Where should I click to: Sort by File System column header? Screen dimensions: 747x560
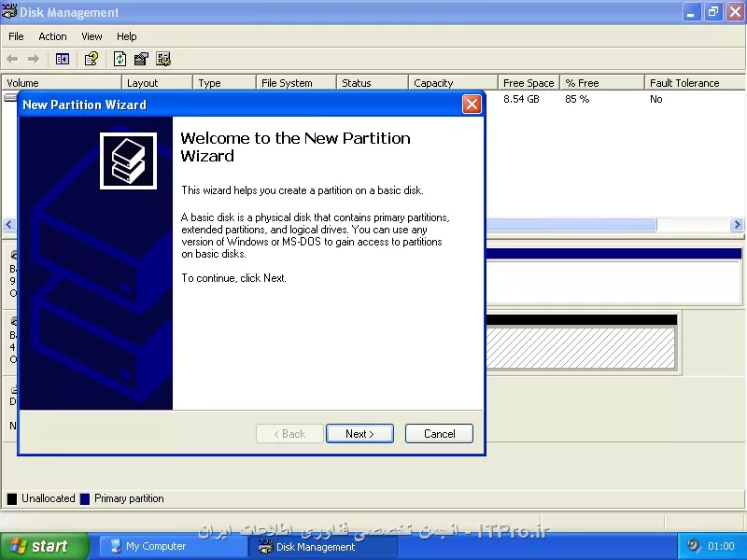[x=296, y=83]
